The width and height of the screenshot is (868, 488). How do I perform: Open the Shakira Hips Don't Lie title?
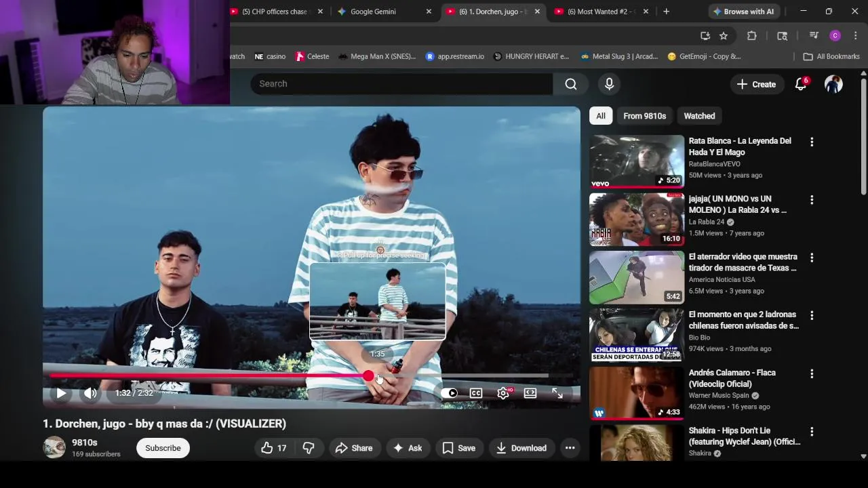[745, 436]
